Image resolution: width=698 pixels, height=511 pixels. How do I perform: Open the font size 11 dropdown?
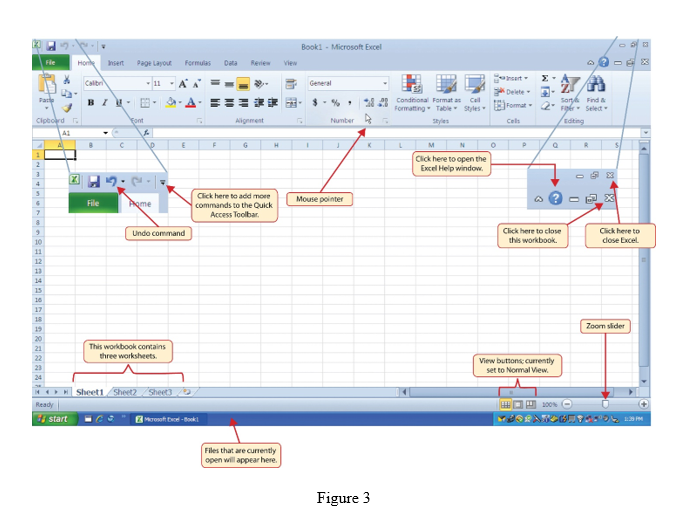pyautogui.click(x=172, y=83)
